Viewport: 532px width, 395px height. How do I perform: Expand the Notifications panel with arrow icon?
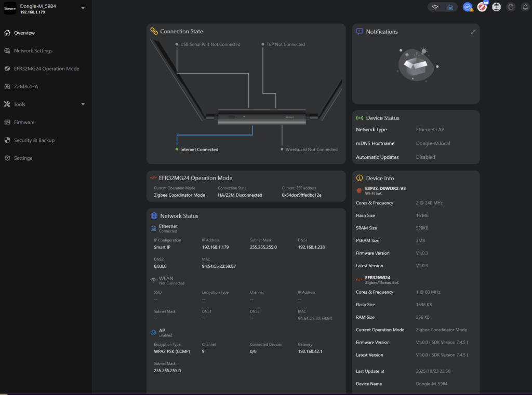[473, 32]
